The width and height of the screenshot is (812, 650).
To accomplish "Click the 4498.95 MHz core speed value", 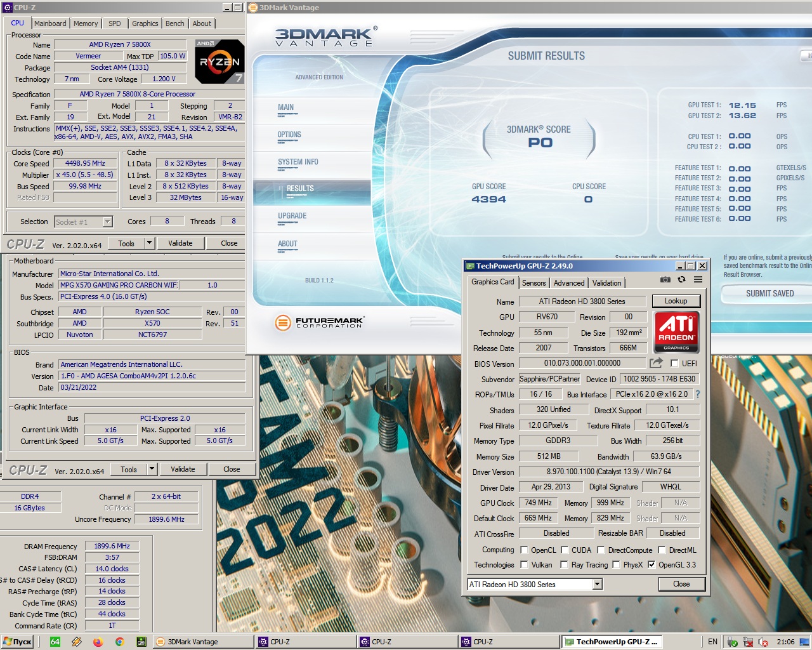I will [x=85, y=163].
